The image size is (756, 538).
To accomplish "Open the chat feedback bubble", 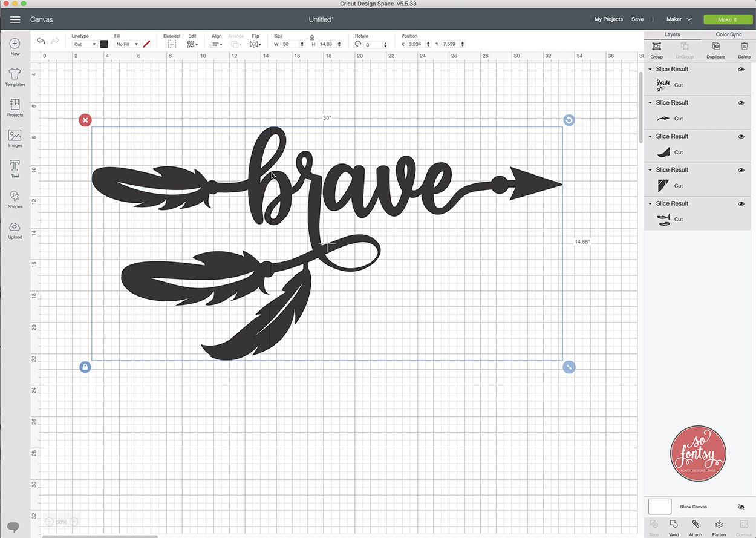I will pyautogui.click(x=14, y=526).
